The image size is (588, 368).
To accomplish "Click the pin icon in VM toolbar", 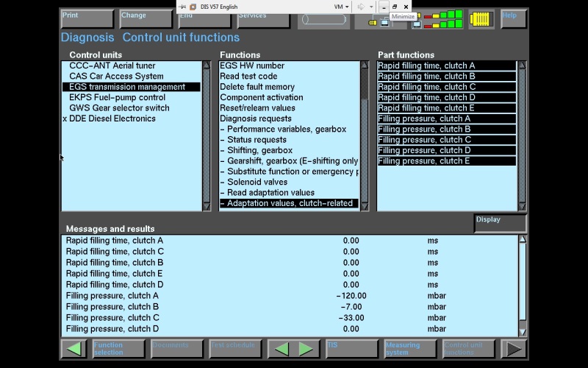I will 183,7.
